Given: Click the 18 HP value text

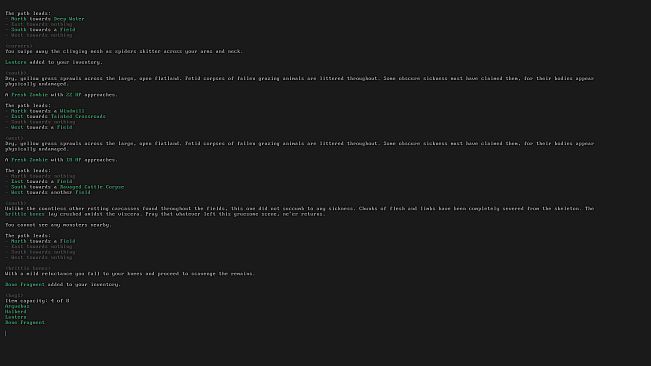Looking at the screenshot, I should [73, 159].
